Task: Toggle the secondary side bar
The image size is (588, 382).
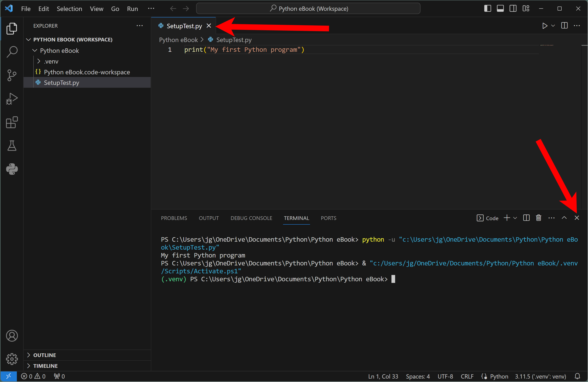Action: coord(513,9)
